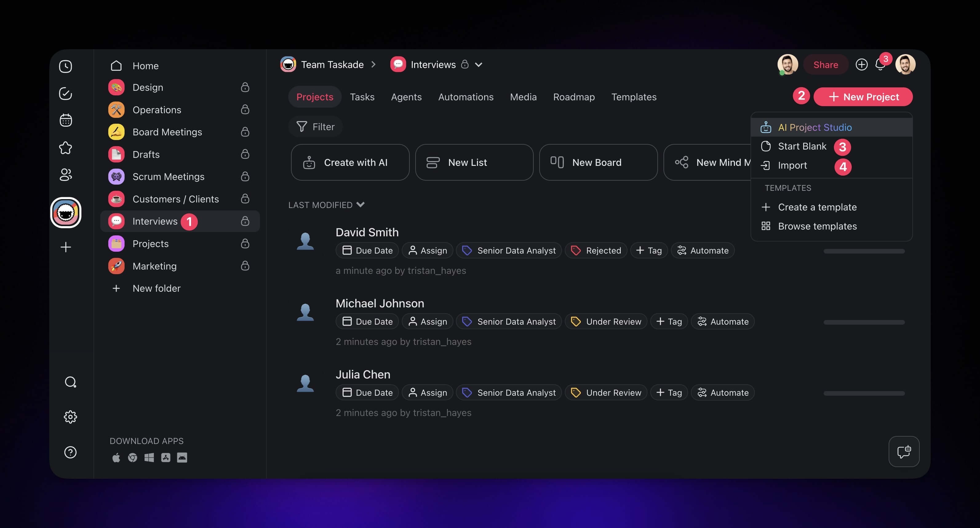Click David Smith's progress bar
The width and height of the screenshot is (980, 528).
click(x=864, y=251)
